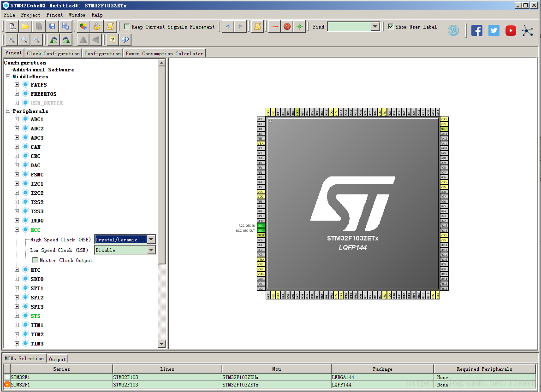Open the Low Speed Clock (LSE) dropdown
Viewport: 541px width, 392px height.
pos(151,250)
